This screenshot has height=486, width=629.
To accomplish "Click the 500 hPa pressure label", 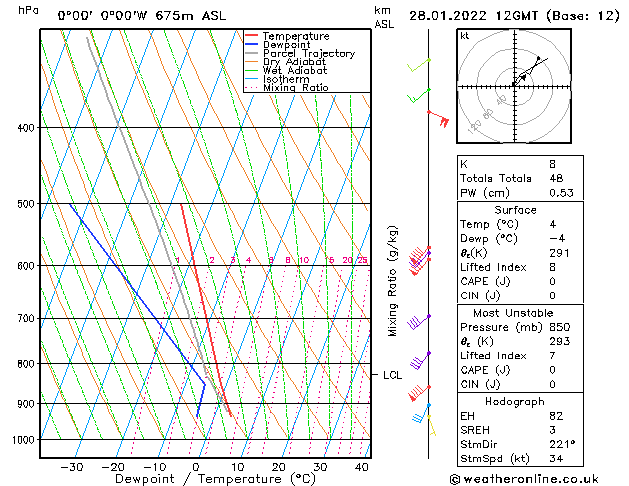I will coord(26,204).
